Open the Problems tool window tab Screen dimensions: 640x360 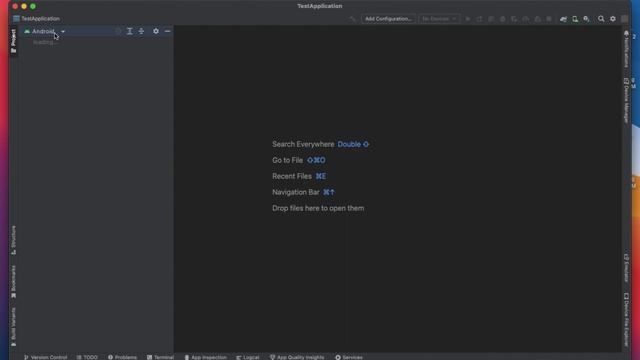(122, 357)
